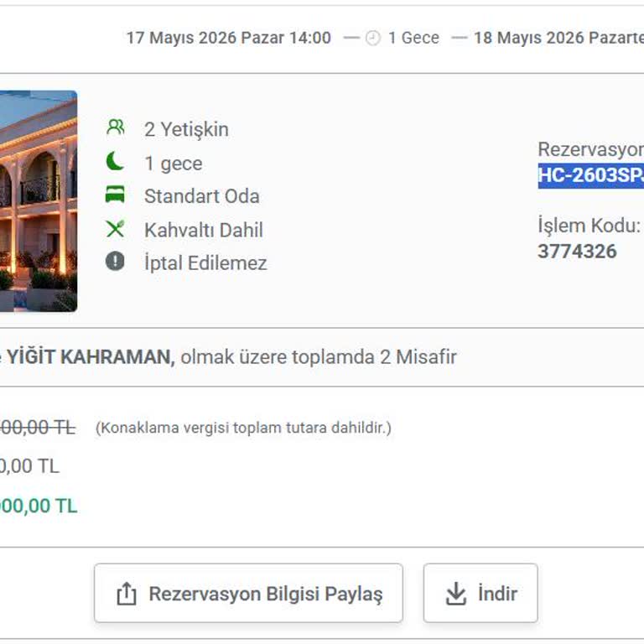Image resolution: width=644 pixels, height=644 pixels.
Task: Share reservation via Rezervasyon Bilgisi Paylaş button
Action: (x=248, y=593)
